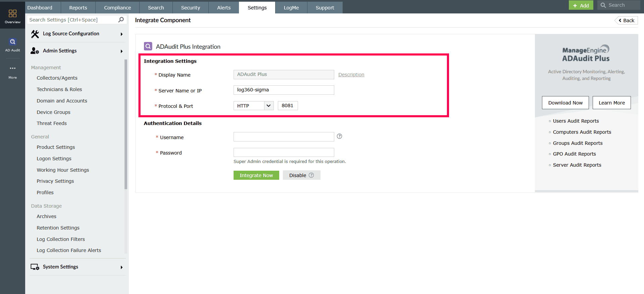This screenshot has height=294, width=644.
Task: Click the plus icon on Add button
Action: [575, 6]
